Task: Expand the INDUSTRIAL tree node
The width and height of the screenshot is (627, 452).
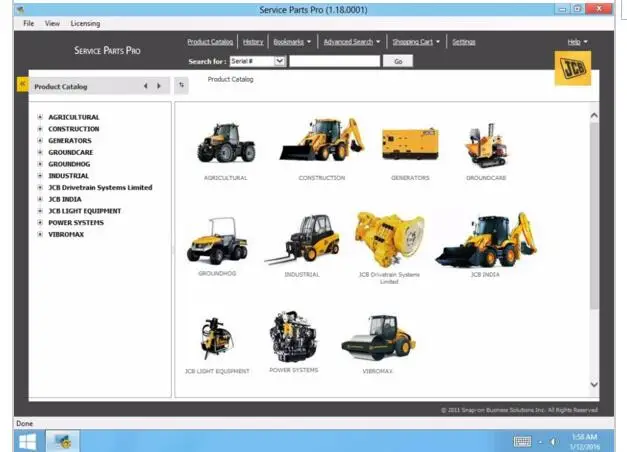Action: 40,176
